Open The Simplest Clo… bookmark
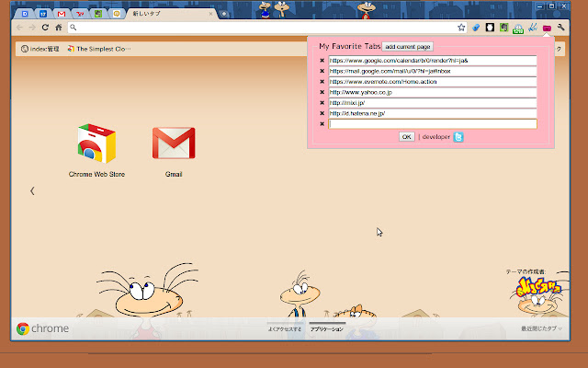This screenshot has width=588, height=368. pos(99,49)
